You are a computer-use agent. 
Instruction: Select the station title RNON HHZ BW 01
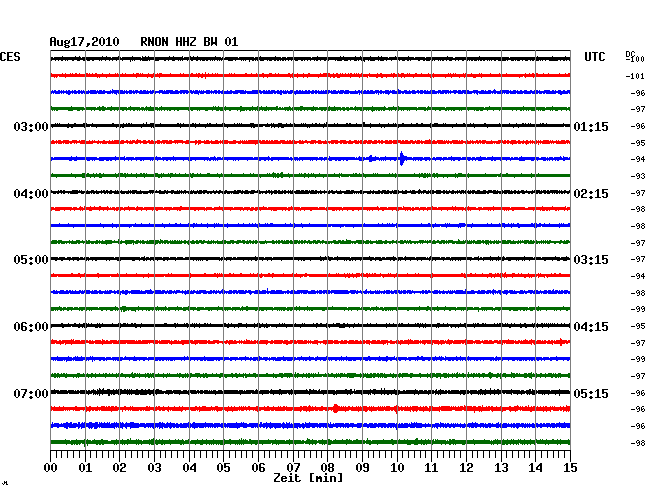tap(189, 42)
